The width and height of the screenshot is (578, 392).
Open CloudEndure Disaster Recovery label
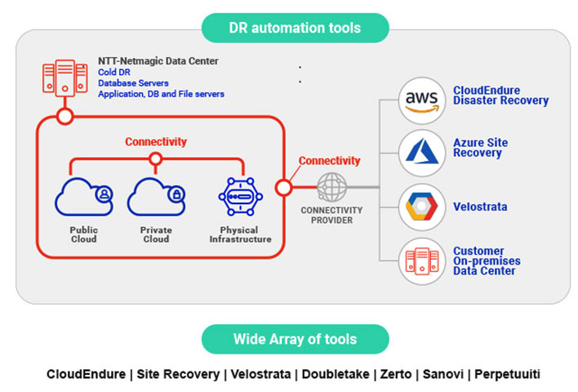tap(500, 96)
